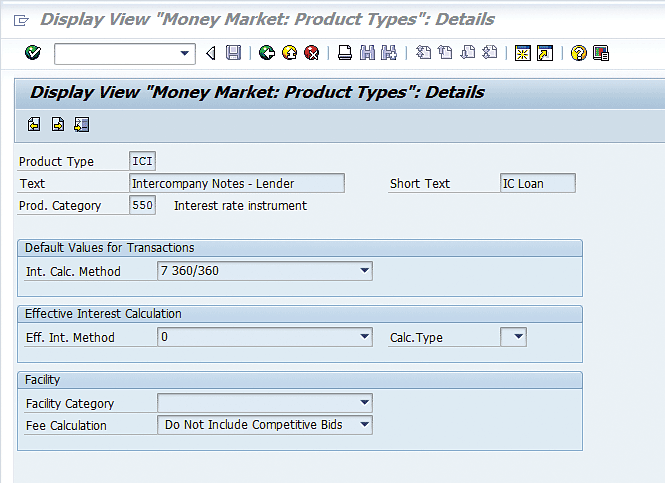Click the green Back arrow icon
The image size is (665, 483).
point(267,53)
